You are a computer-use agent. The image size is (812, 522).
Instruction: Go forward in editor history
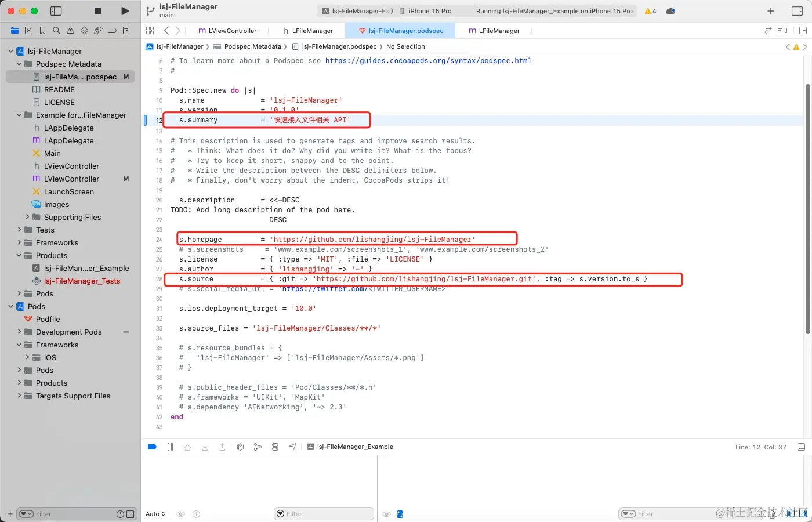[x=178, y=30]
